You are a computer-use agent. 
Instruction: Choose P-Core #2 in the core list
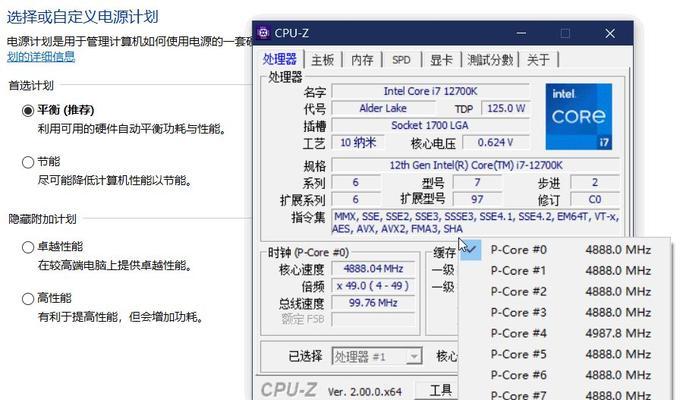click(564, 292)
